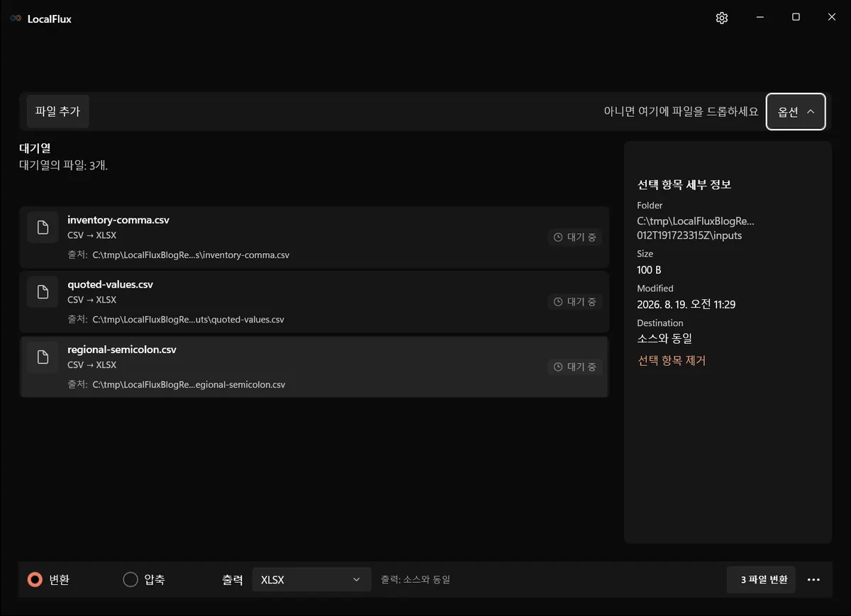Click the Destination value in details panel
Image resolution: width=851 pixels, height=616 pixels.
tap(664, 339)
